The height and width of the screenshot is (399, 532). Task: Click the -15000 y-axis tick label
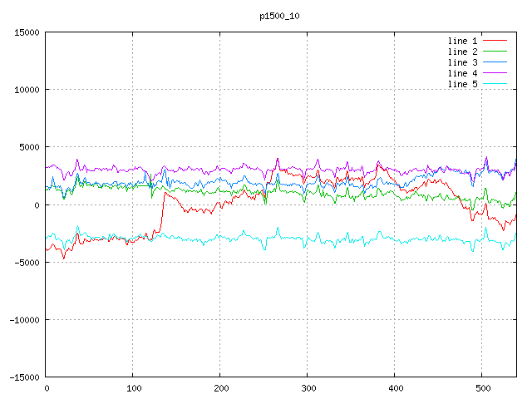tap(24, 377)
